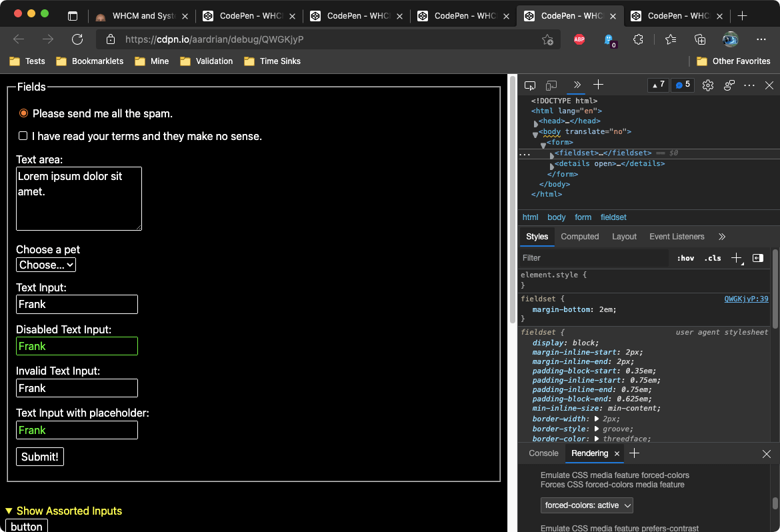Click the Styles Filter input
The image size is (780, 532).
(595, 258)
